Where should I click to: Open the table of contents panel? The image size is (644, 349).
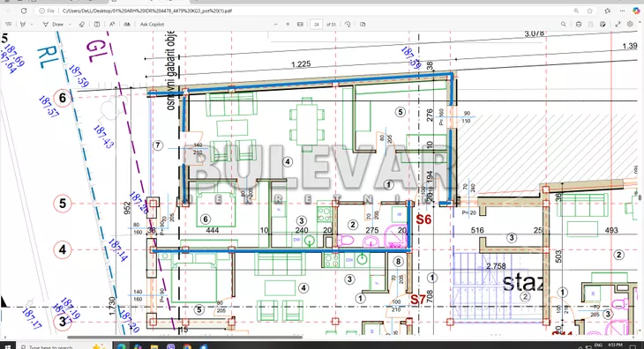8,25
